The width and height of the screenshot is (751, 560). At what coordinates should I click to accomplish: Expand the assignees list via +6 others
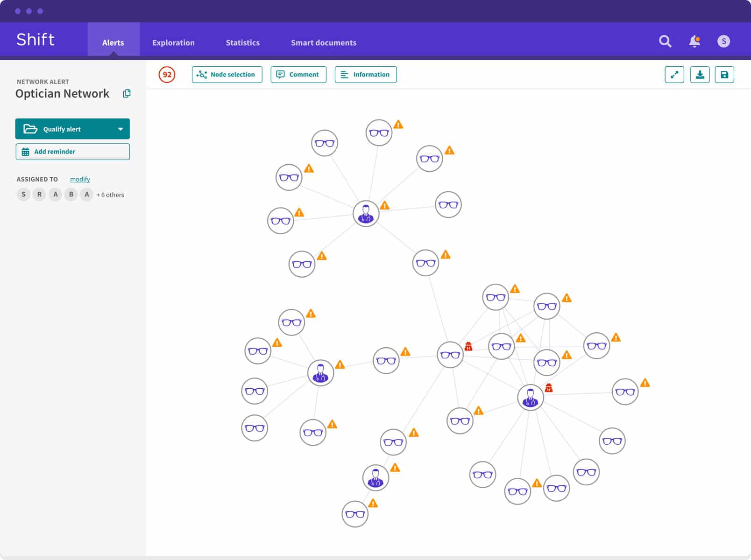click(110, 195)
